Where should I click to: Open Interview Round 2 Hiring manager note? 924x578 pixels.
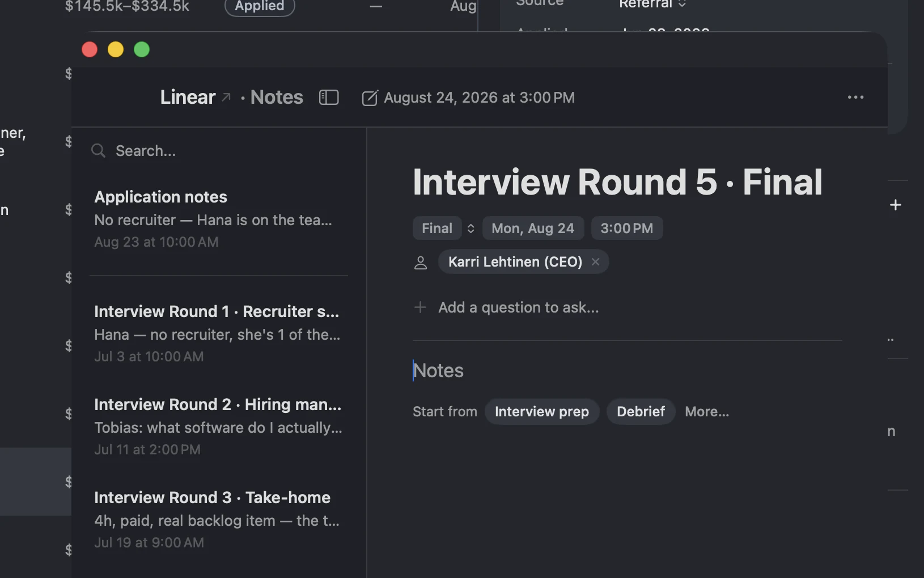219,427
